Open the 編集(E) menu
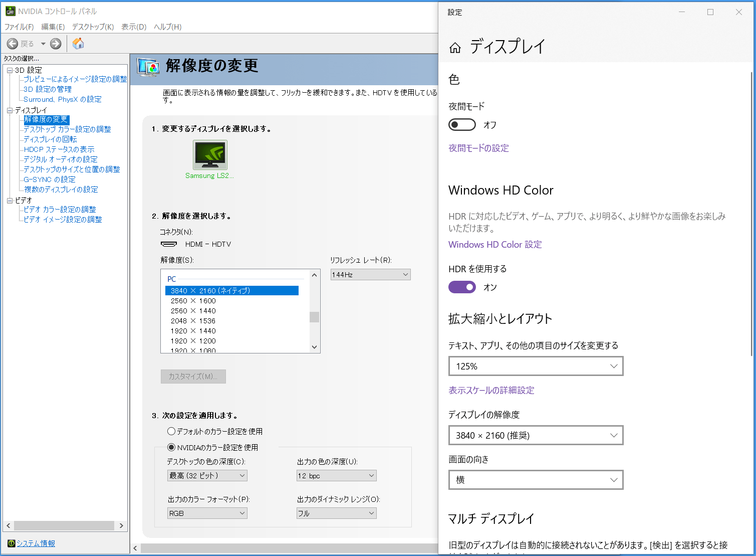Viewport: 756px width, 556px height. pyautogui.click(x=53, y=27)
